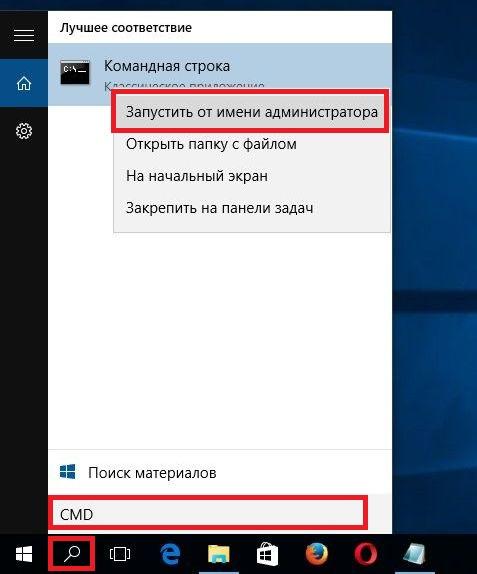Screen dimensions: 477x574
Task: Open File Explorer from taskbar
Action: coord(219,554)
